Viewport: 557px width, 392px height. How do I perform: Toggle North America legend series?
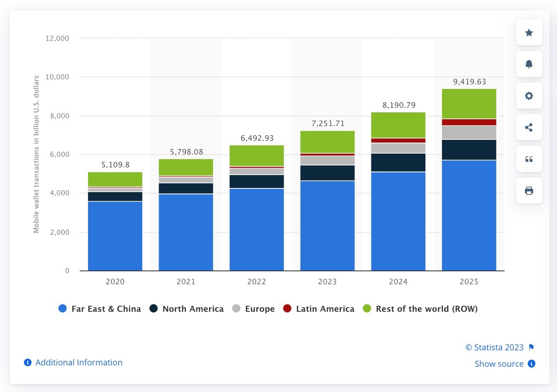click(x=187, y=309)
